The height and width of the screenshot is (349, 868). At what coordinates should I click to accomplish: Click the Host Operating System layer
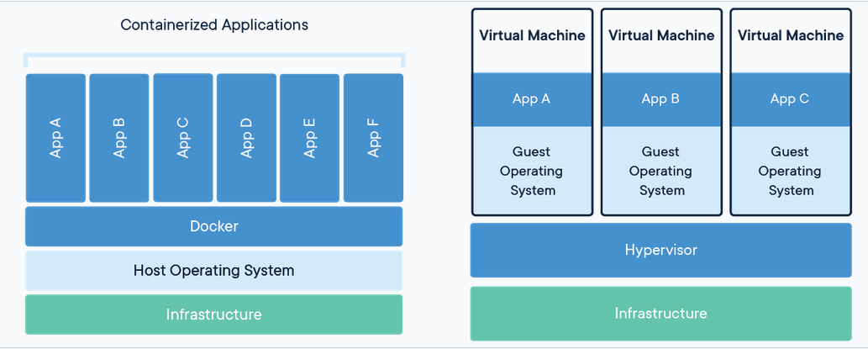click(x=213, y=270)
